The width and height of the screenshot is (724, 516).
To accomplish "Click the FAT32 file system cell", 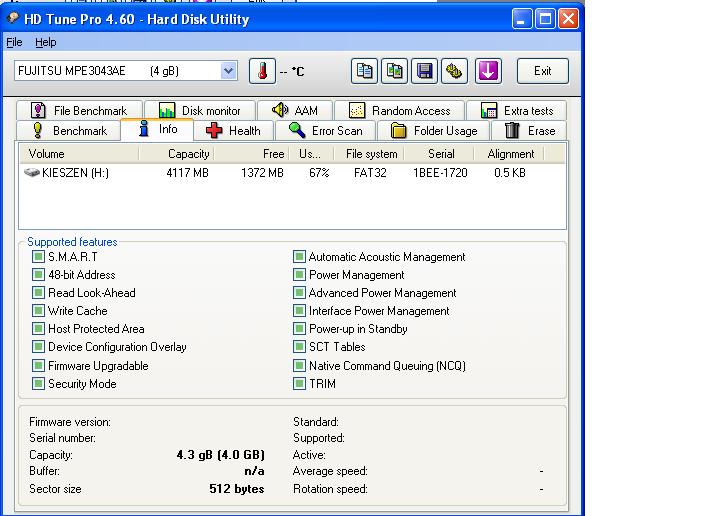I will tap(370, 173).
